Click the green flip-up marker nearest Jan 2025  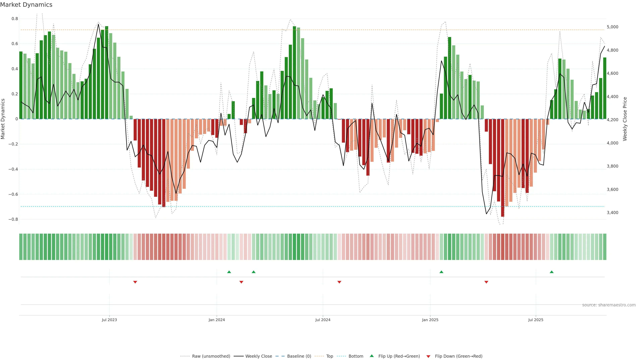point(441,272)
